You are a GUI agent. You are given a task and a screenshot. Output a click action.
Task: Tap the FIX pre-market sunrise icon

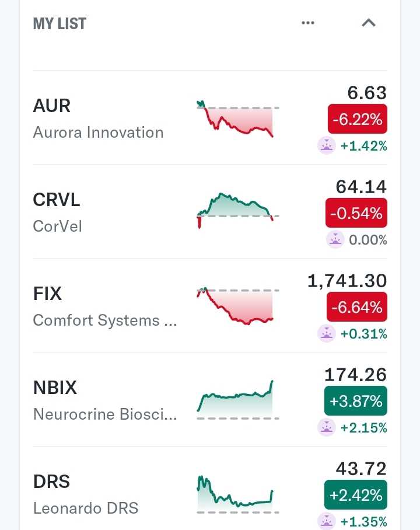coord(327,334)
